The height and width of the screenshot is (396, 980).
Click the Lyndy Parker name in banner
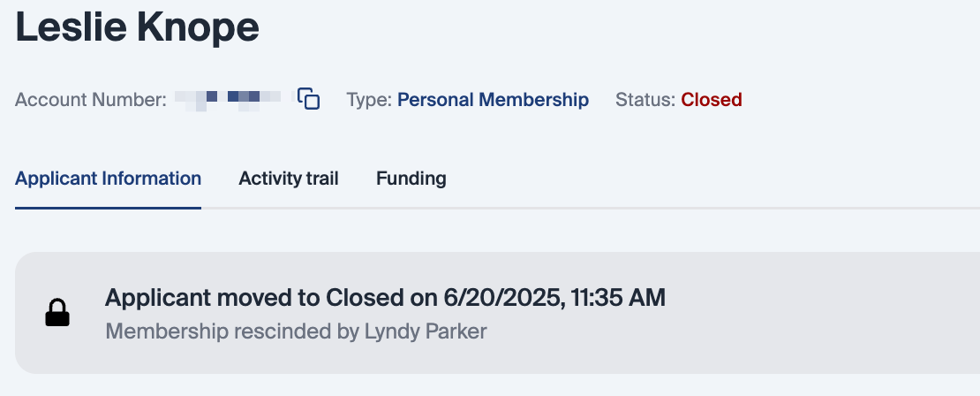click(426, 331)
